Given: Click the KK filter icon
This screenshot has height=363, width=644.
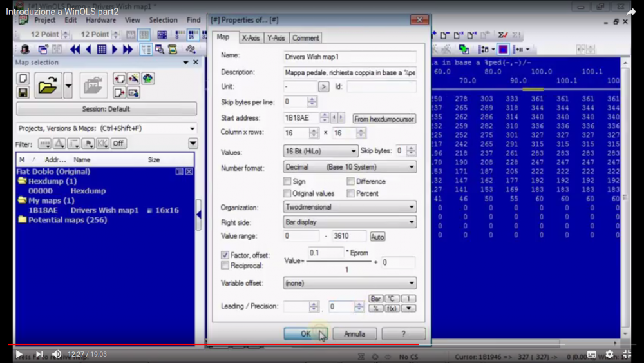Looking at the screenshot, I should click(102, 144).
